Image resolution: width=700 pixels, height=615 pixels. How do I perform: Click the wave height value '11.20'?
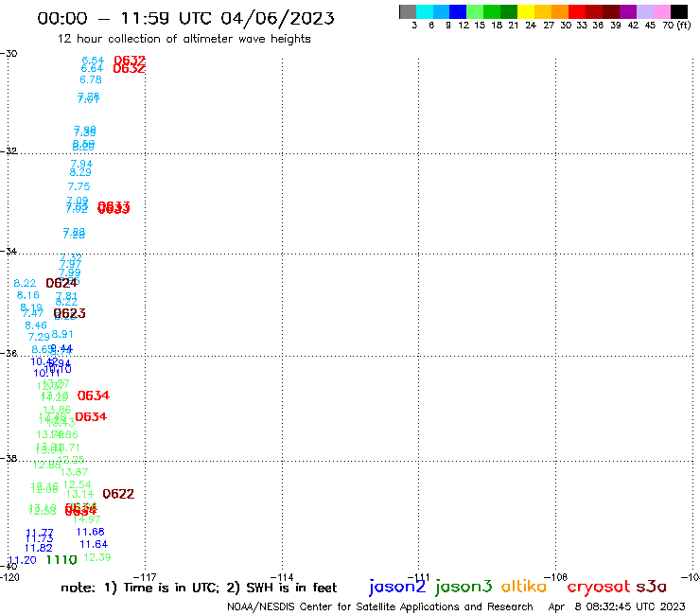pyautogui.click(x=23, y=560)
